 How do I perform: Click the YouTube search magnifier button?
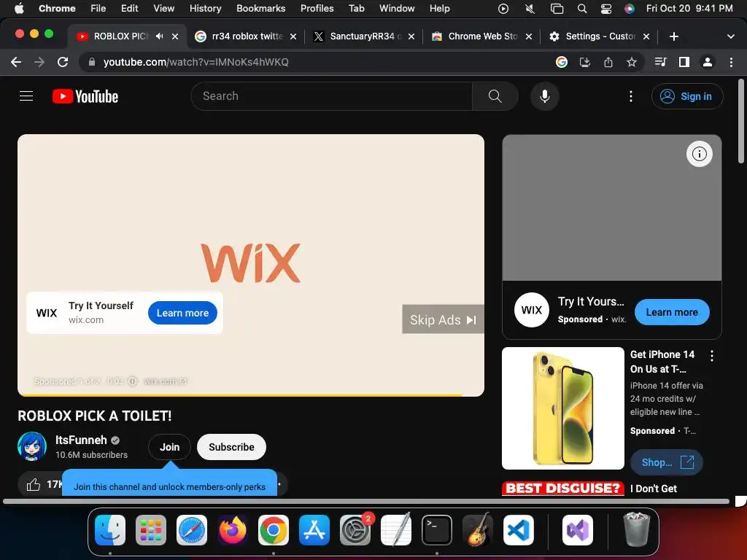[x=495, y=96]
